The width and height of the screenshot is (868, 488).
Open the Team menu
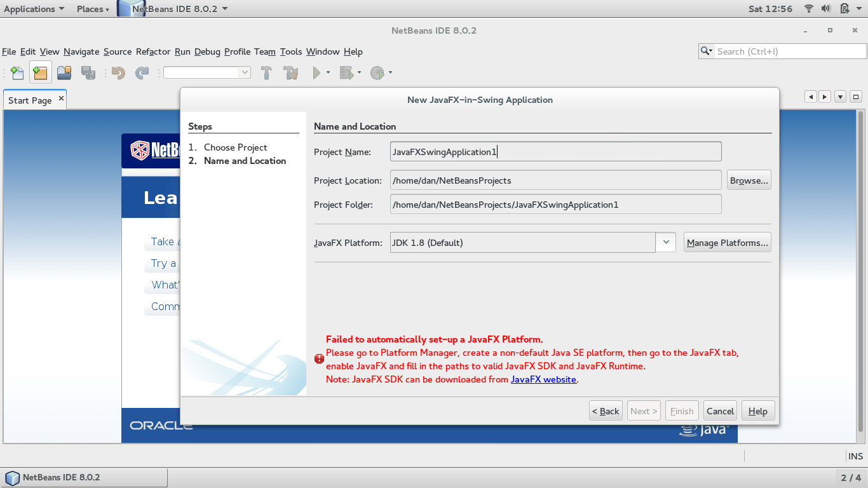click(265, 51)
